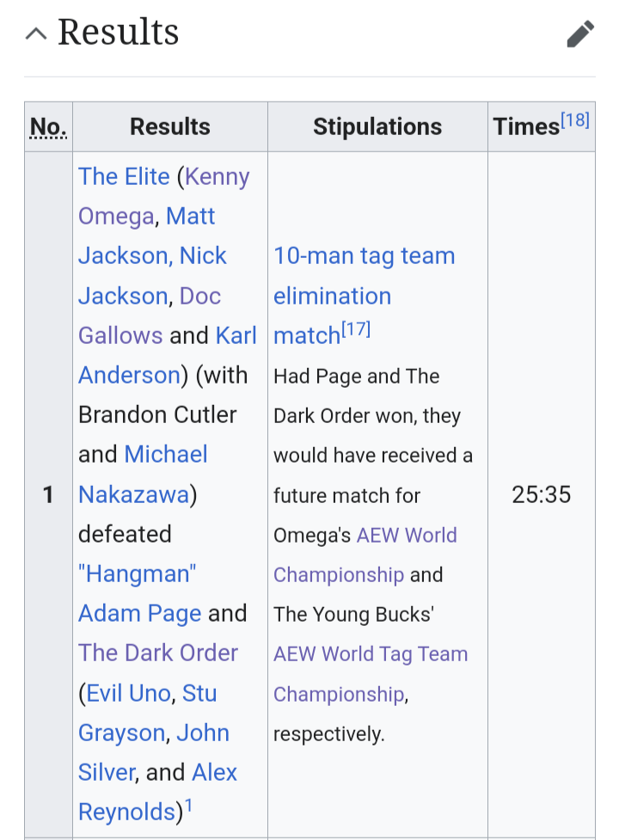Viewport: 619px width, 840px height.
Task: Open The Elite link
Action: (x=124, y=176)
